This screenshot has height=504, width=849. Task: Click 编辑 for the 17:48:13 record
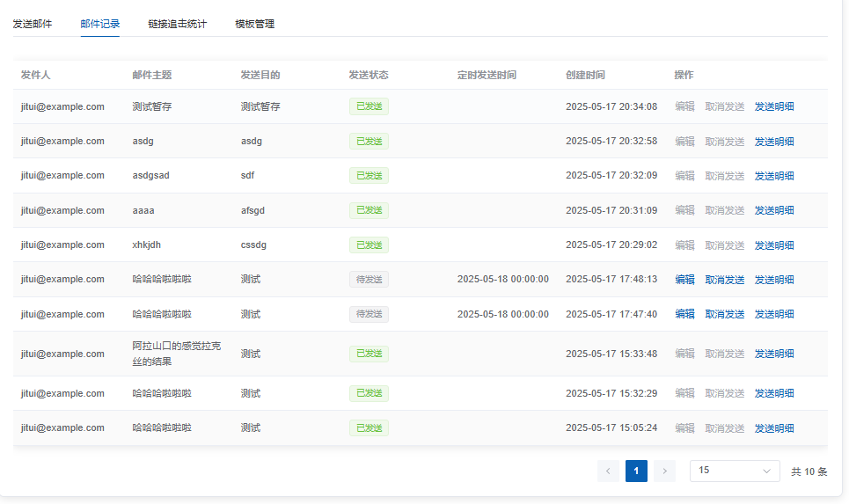point(684,280)
